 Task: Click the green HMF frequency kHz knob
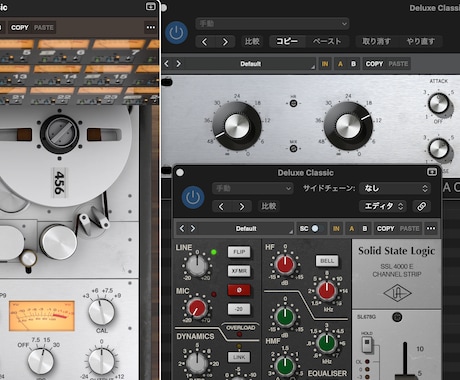click(x=327, y=343)
